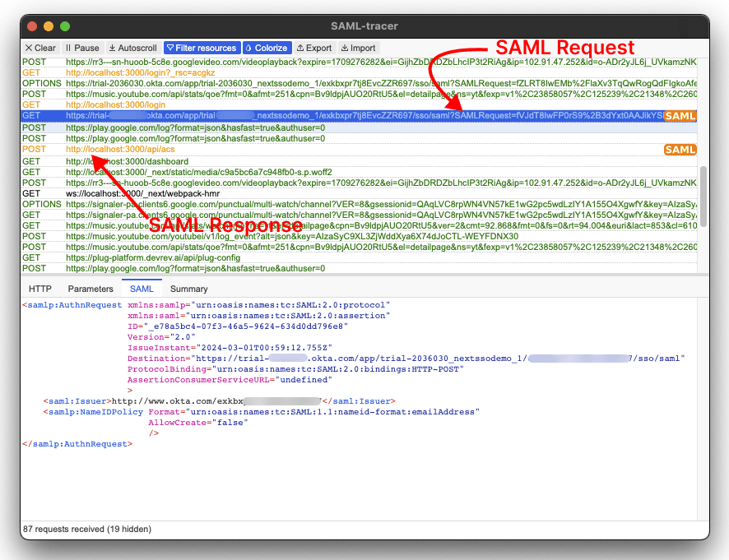Switch to the Summary tab
The width and height of the screenshot is (729, 560).
188,289
